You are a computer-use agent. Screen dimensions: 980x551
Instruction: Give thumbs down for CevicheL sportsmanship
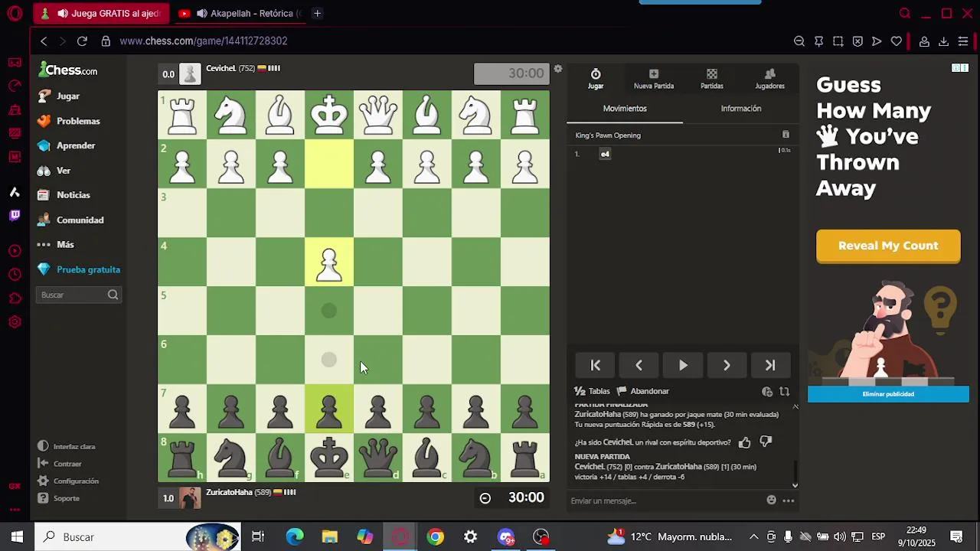pos(766,442)
